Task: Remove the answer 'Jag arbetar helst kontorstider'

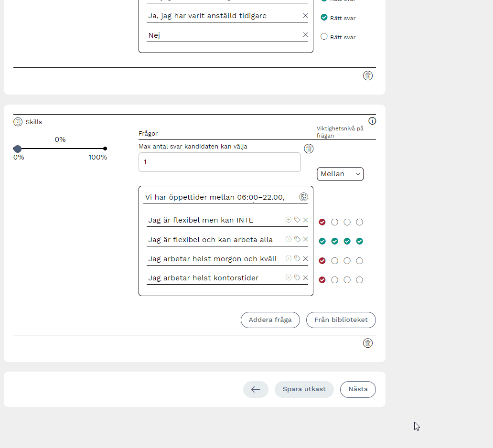Action: 306,277
